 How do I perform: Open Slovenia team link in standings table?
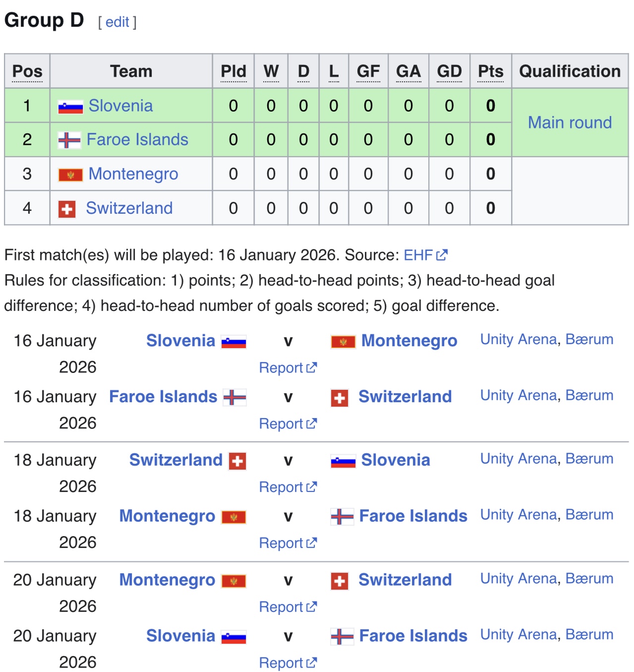click(120, 106)
